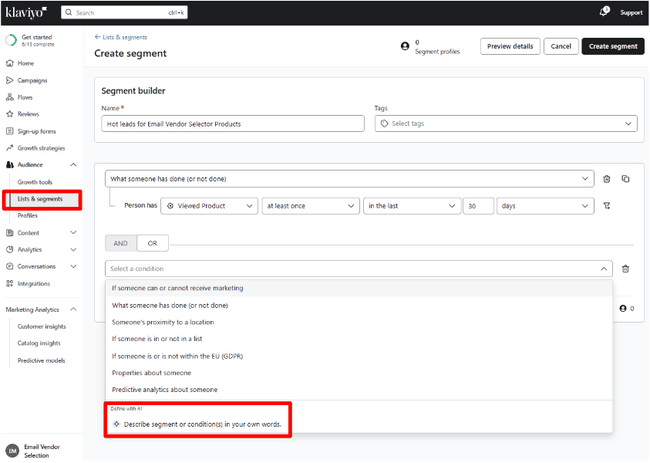This screenshot has height=463, width=650.
Task: Open Home from the sidebar
Action: (x=25, y=63)
